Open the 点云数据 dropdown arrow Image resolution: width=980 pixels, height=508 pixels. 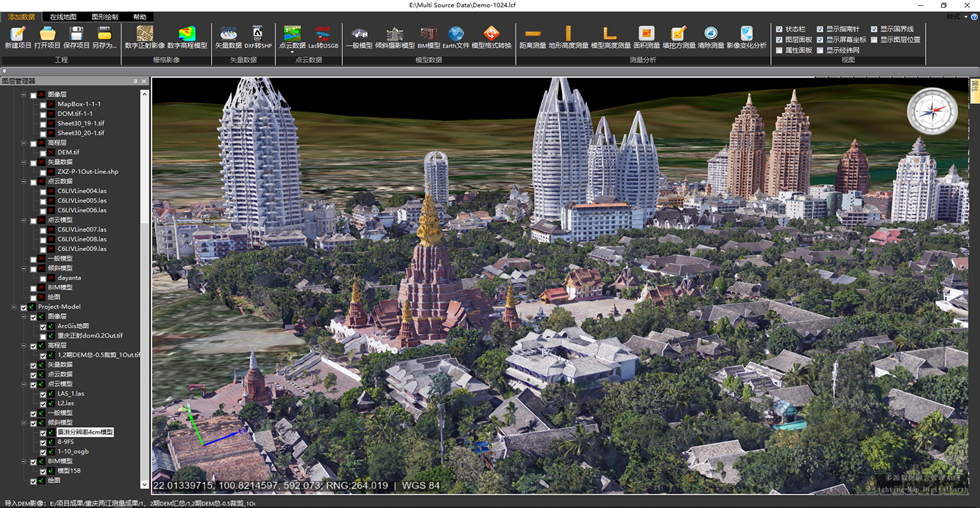[292, 52]
